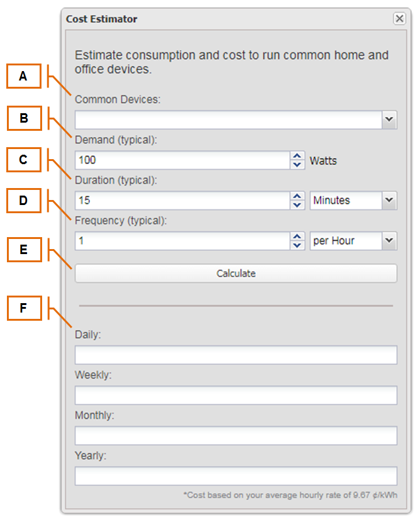
Task: Select the Daily result field
Action: coord(236,355)
